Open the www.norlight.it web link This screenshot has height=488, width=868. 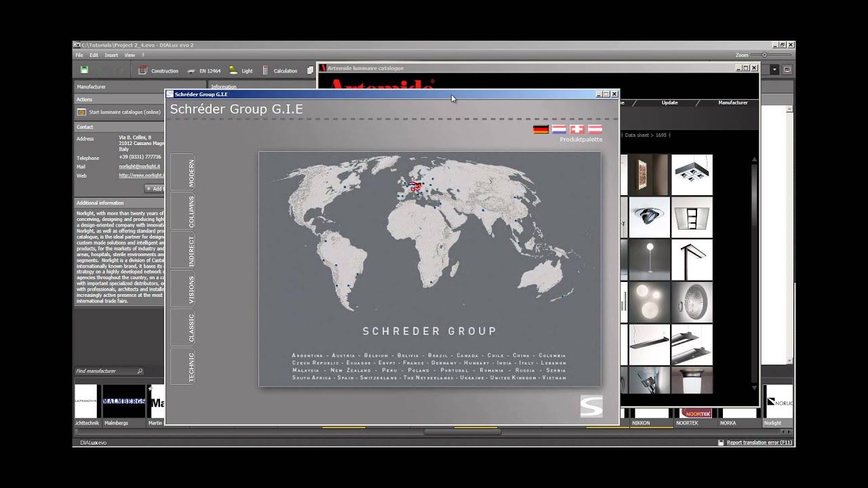pyautogui.click(x=141, y=175)
